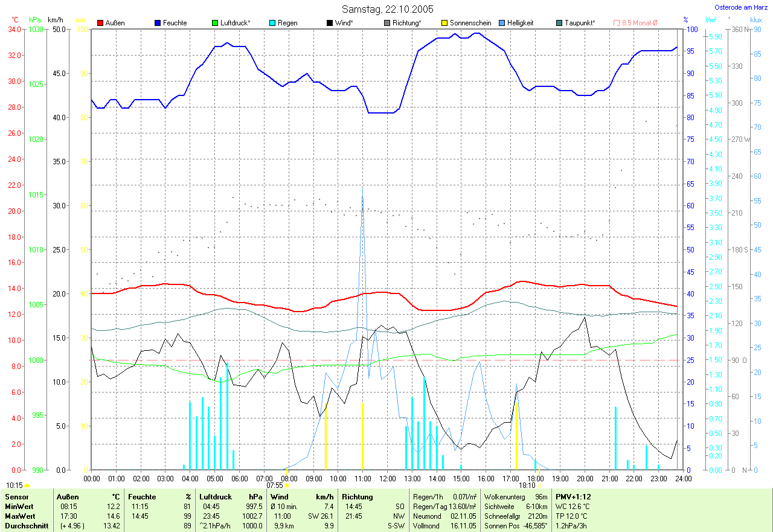Click the sunset marker at 18:10
The image size is (773, 532).
click(539, 485)
